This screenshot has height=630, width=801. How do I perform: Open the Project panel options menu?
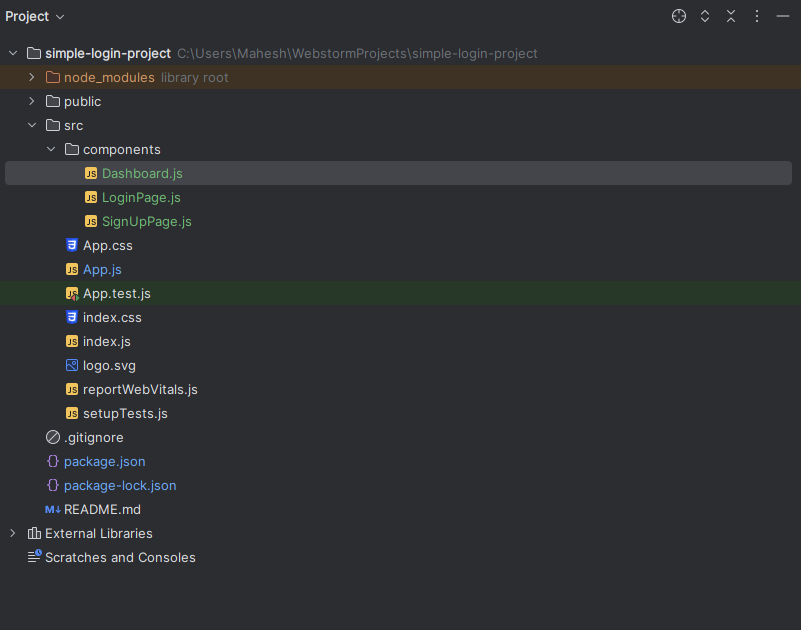pyautogui.click(x=757, y=16)
